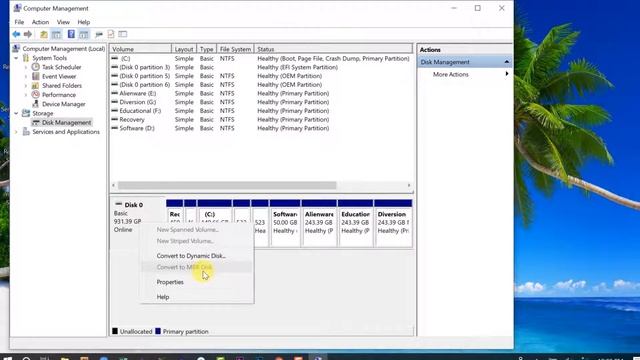
Task: Open the File menu
Action: [19, 22]
